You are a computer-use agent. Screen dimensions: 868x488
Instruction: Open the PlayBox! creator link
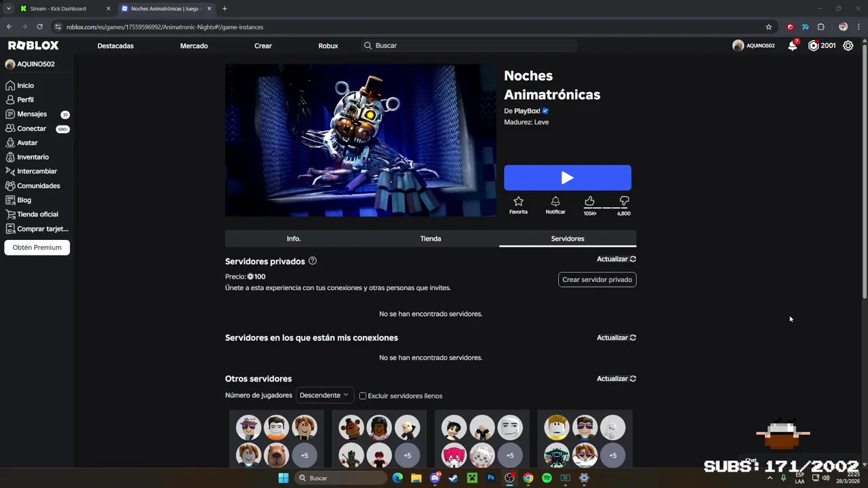(x=527, y=111)
